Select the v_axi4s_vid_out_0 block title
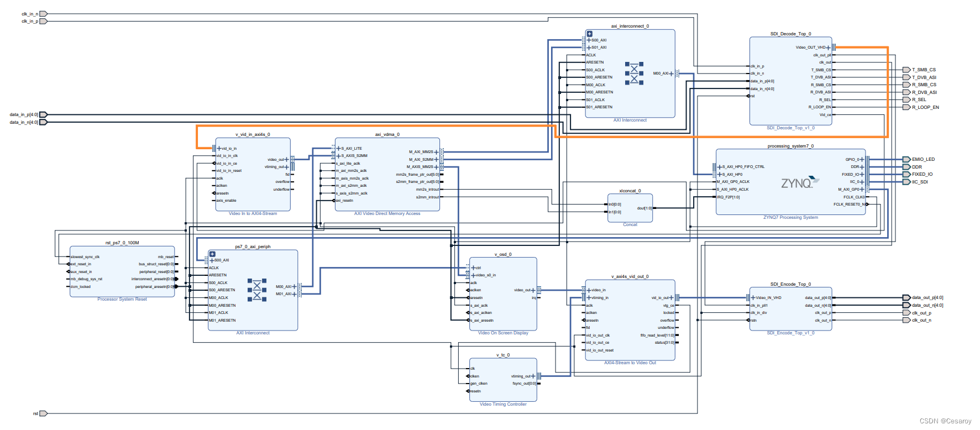980x430 pixels. pyautogui.click(x=630, y=276)
